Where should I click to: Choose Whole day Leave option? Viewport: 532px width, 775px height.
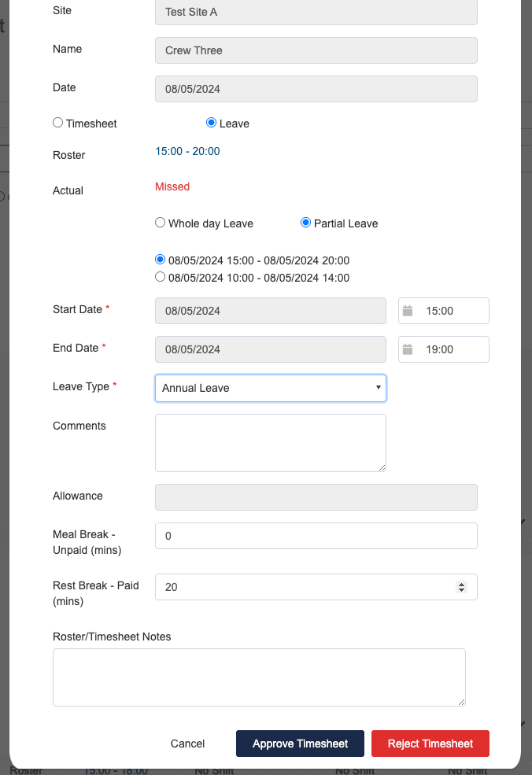pyautogui.click(x=161, y=223)
